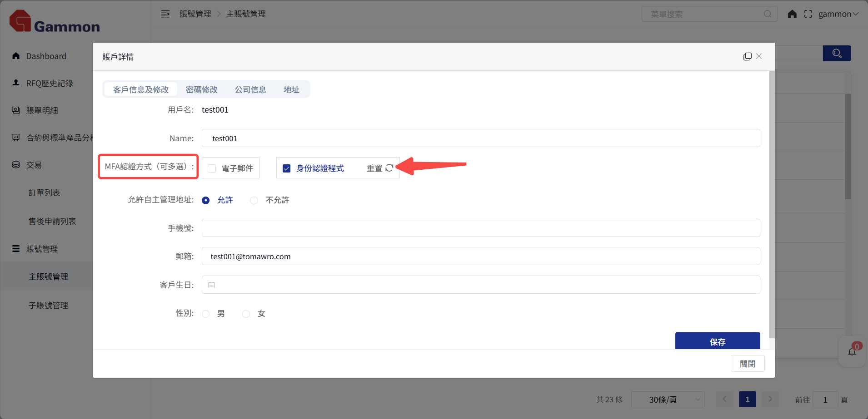868x419 pixels.
Task: Click the 手機號 input field
Action: click(480, 228)
